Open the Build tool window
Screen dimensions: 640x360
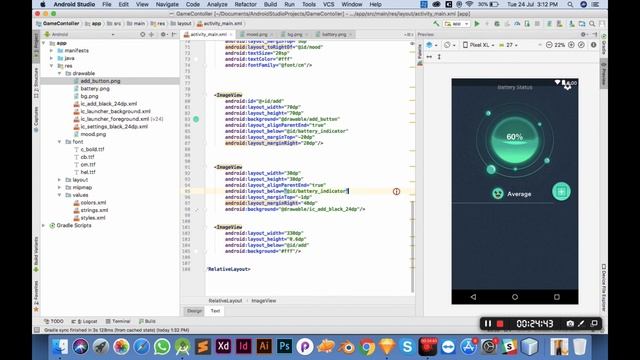pyautogui.click(x=147, y=321)
